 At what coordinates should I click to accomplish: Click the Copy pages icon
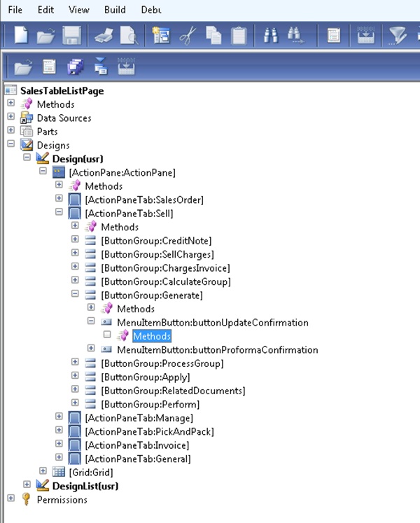click(x=214, y=36)
